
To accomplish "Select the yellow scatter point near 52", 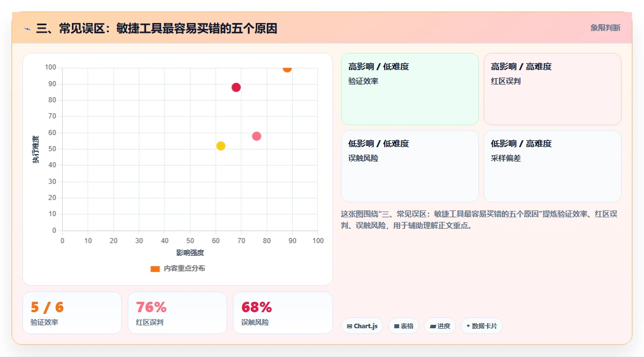I will tap(221, 146).
